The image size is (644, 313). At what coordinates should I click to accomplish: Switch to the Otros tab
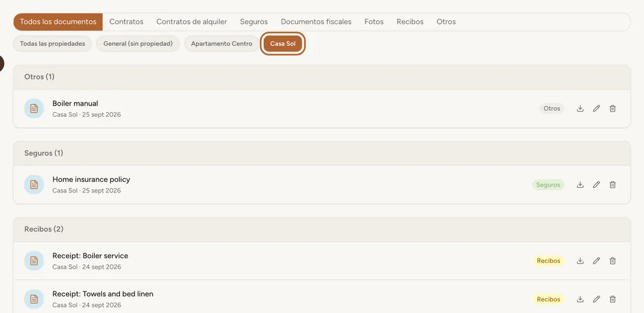pos(446,22)
